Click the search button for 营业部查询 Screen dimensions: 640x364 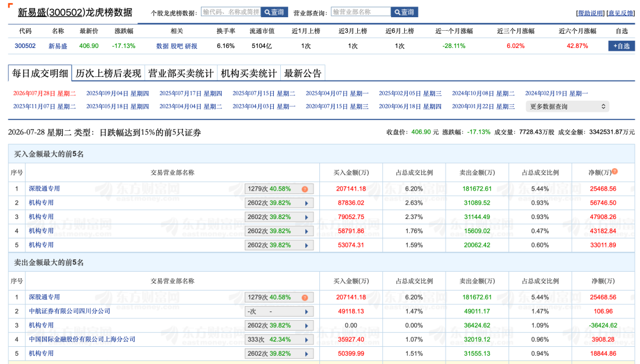pyautogui.click(x=404, y=12)
